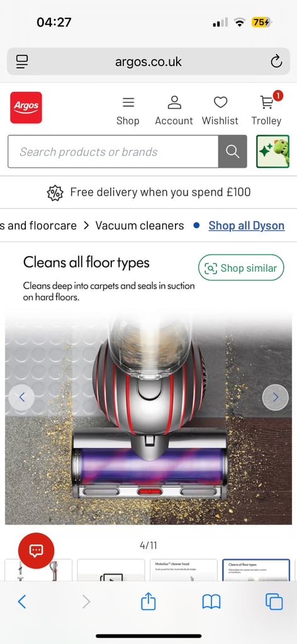Screen dimensions: 297x644
Task: Open the Account page
Action: [x=174, y=111]
